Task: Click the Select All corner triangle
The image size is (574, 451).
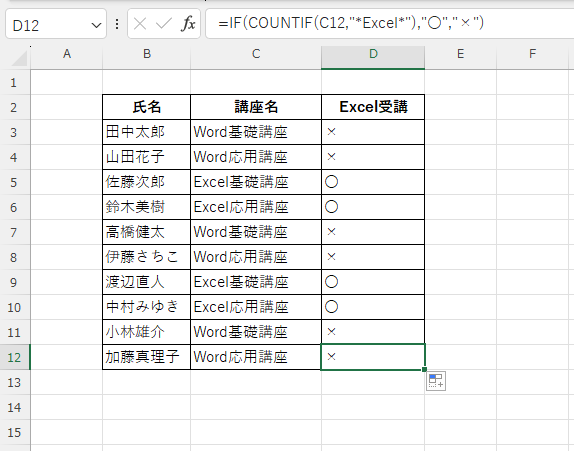Action: coord(18,58)
